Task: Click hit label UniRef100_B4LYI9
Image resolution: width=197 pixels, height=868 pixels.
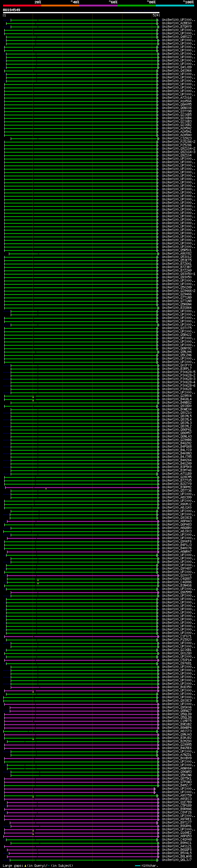Action: 177,450
